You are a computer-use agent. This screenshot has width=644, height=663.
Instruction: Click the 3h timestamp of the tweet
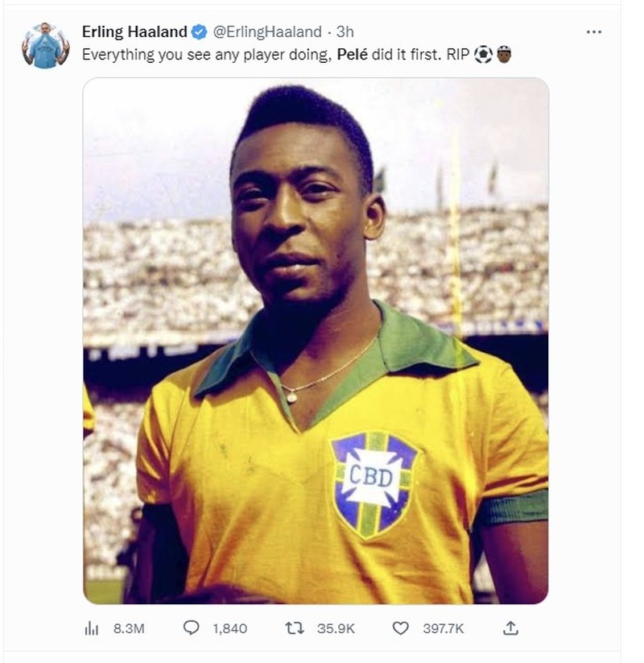345,32
